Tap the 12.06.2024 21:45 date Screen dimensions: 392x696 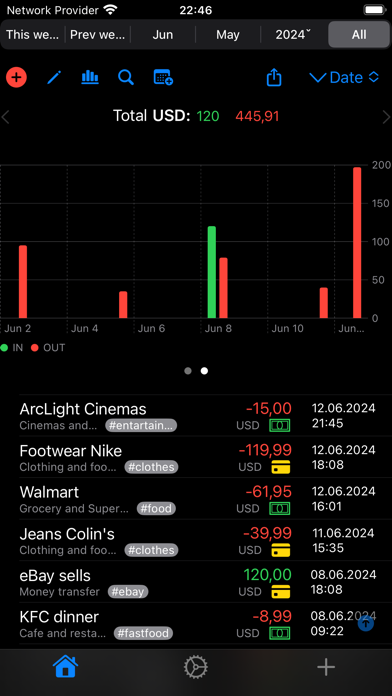click(343, 415)
